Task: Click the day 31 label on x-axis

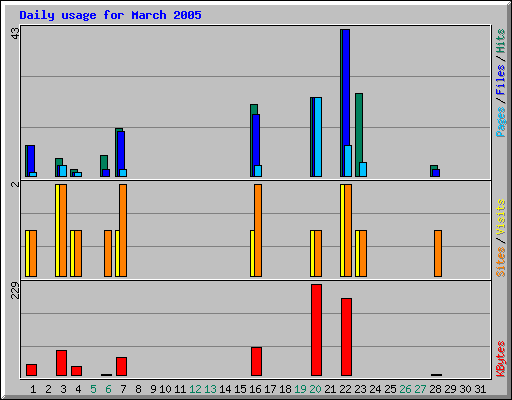Action: point(480,389)
